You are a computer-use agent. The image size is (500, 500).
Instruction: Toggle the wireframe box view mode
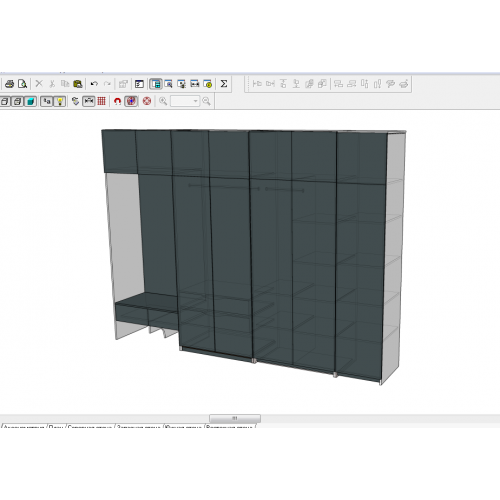[5, 101]
